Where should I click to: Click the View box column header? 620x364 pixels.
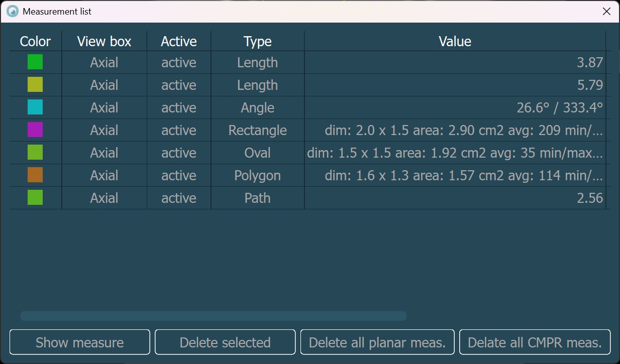(104, 41)
